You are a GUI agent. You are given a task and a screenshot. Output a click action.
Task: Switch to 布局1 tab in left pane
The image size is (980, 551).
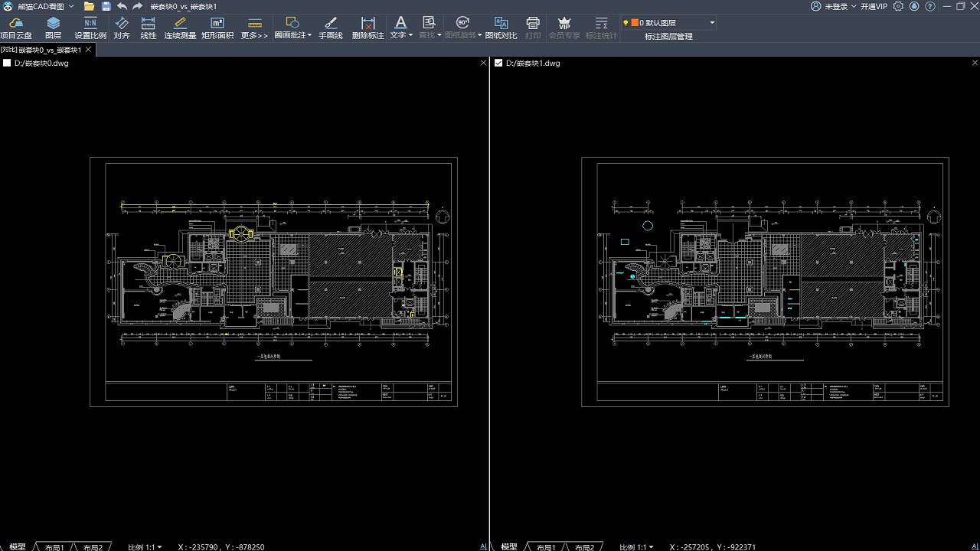pyautogui.click(x=54, y=547)
